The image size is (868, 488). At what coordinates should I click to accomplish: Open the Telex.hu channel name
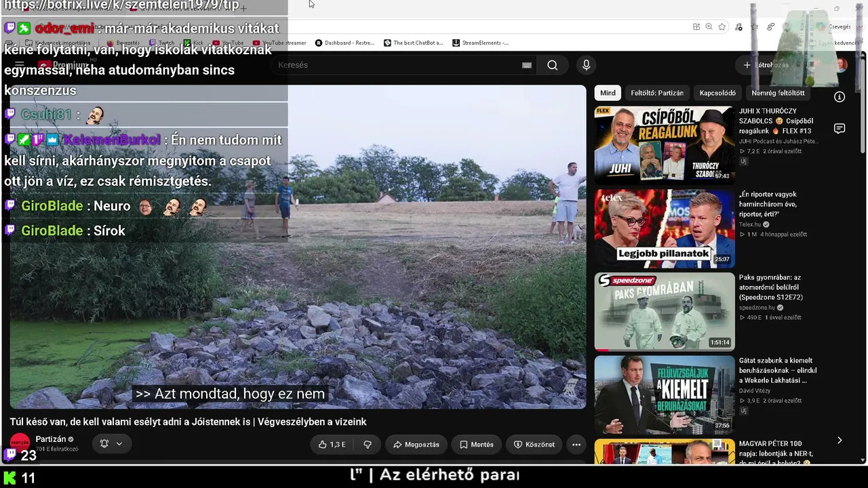[750, 224]
